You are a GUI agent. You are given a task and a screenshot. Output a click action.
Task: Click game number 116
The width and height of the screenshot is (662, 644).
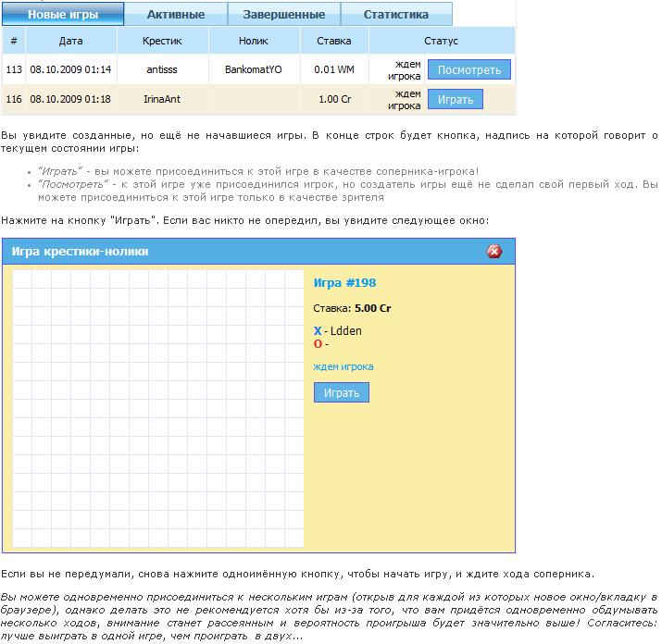[x=14, y=99]
